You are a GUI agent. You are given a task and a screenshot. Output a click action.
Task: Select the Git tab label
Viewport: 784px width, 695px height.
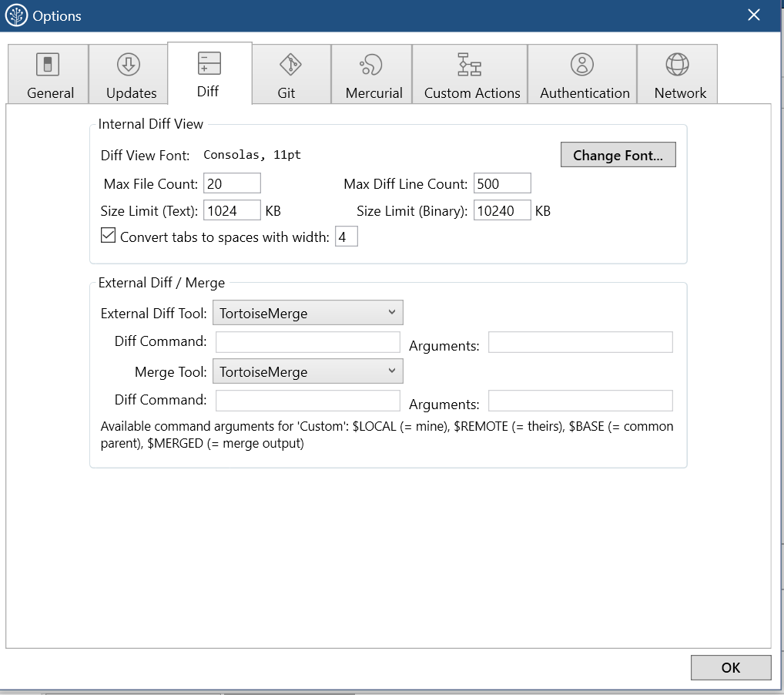point(286,93)
